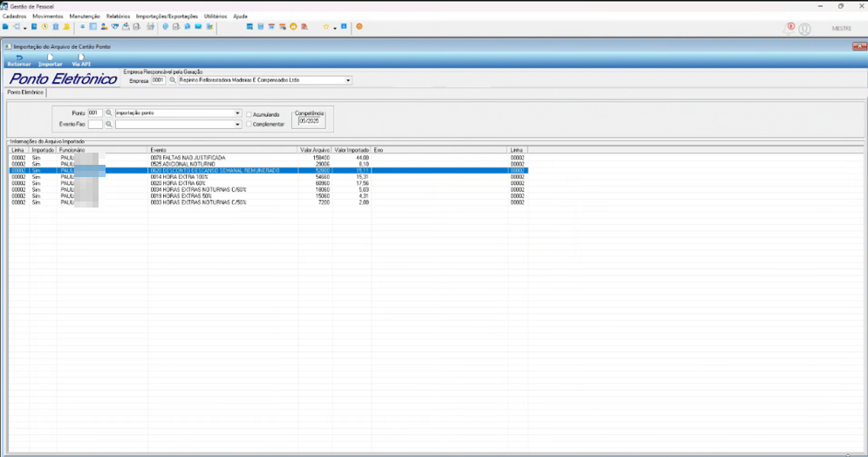Click the notification bell with red badge
The image size is (868, 457).
(789, 28)
